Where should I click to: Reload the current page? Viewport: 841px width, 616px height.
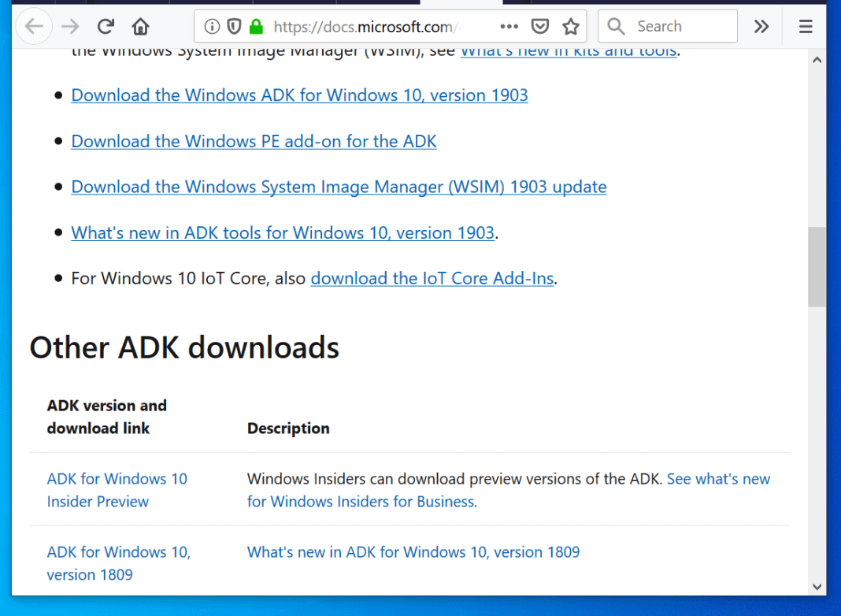click(105, 26)
